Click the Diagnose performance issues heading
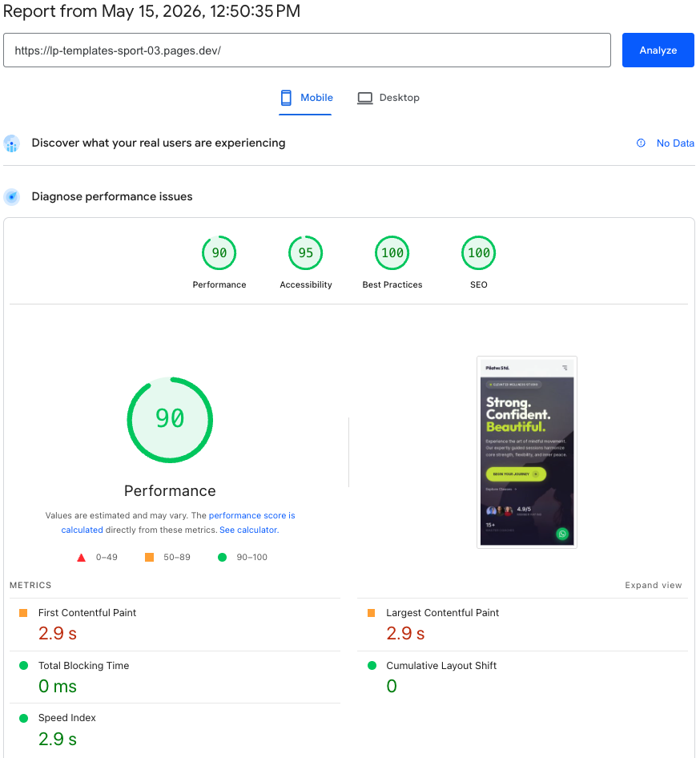Viewport: 700px width, 758px height. tap(112, 196)
